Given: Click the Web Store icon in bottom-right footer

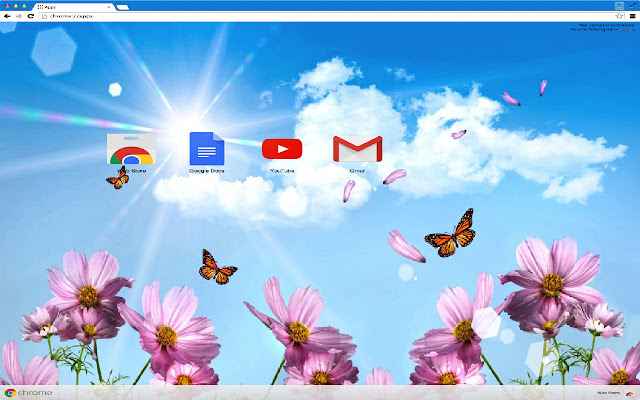Looking at the screenshot, I should point(629,393).
